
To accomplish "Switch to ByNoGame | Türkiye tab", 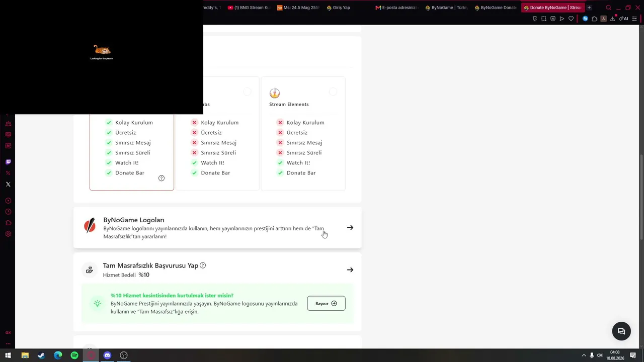I will click(x=446, y=8).
